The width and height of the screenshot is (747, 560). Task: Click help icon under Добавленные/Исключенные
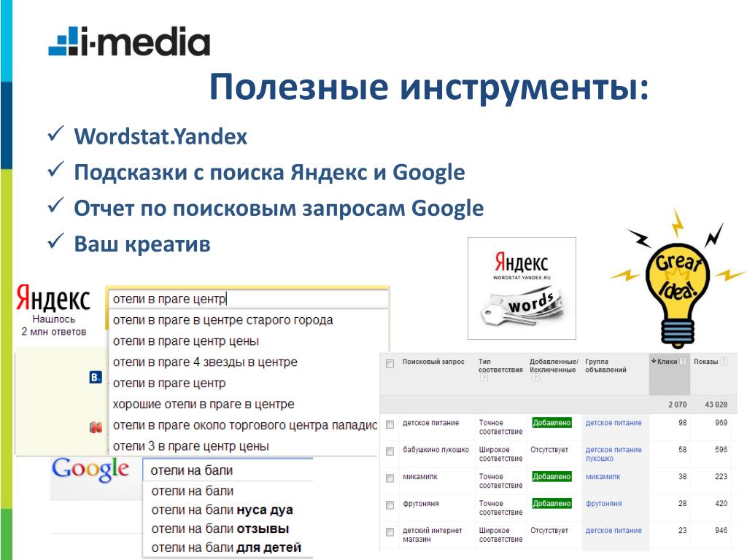point(535,378)
